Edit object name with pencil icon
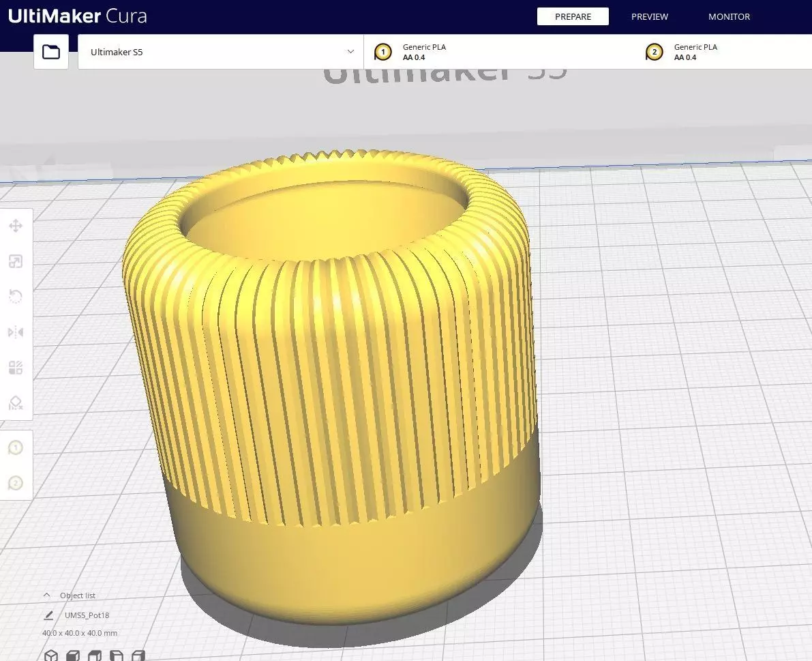This screenshot has height=661, width=812. coord(48,615)
